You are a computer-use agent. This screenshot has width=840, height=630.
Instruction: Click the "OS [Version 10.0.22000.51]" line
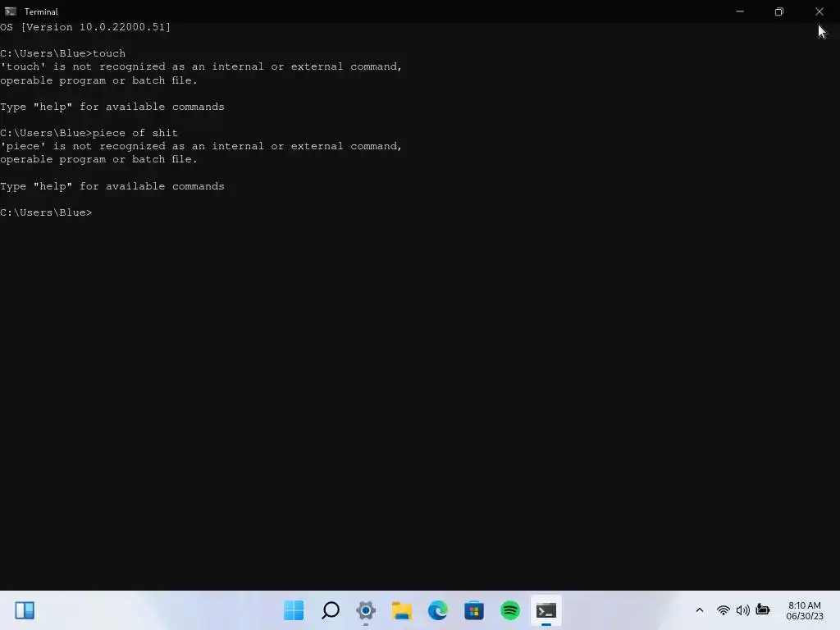[x=85, y=27]
